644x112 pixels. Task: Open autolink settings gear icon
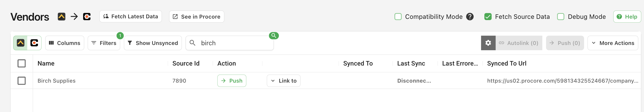point(488,43)
